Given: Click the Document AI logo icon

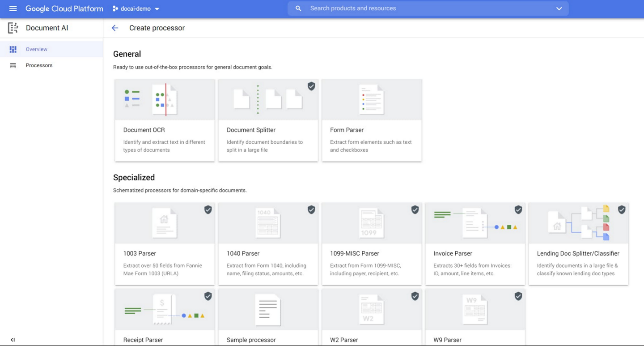Looking at the screenshot, I should tap(13, 28).
